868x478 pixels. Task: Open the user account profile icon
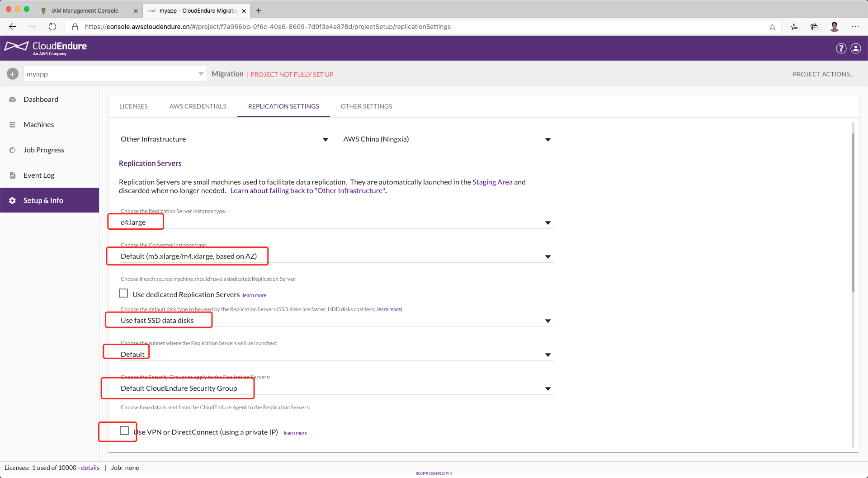(x=856, y=48)
